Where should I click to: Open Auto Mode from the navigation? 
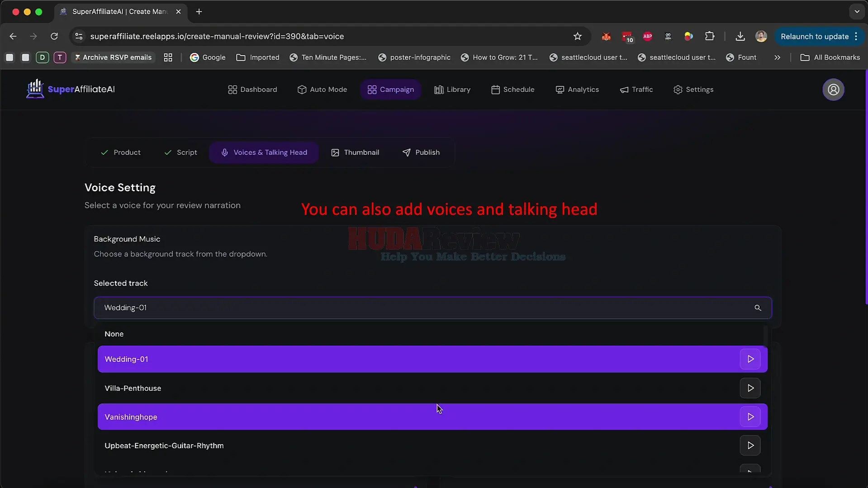[x=322, y=90]
